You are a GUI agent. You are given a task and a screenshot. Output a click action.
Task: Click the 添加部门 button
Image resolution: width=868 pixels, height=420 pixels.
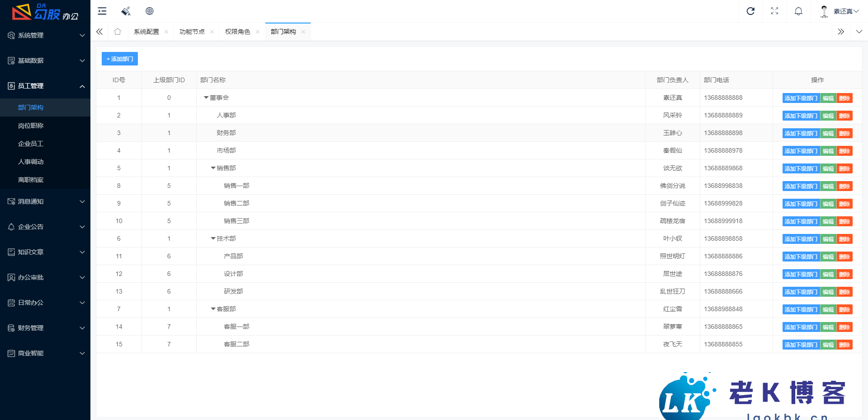pos(120,59)
